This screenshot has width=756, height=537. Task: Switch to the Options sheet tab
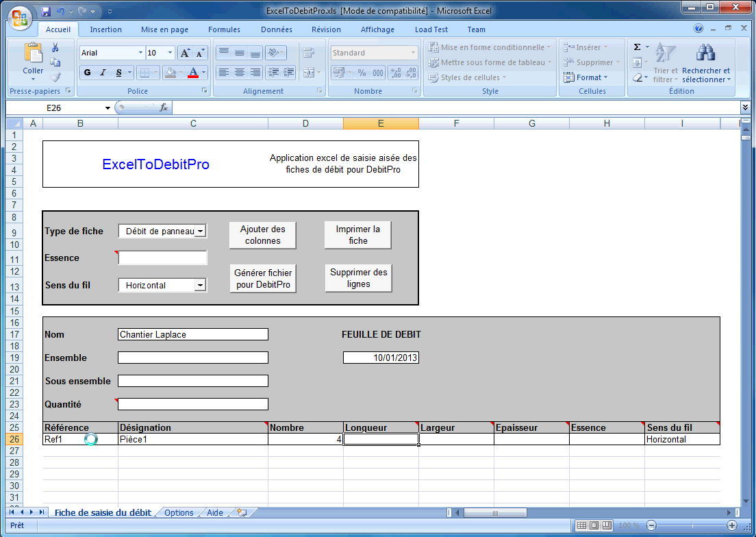(x=179, y=512)
